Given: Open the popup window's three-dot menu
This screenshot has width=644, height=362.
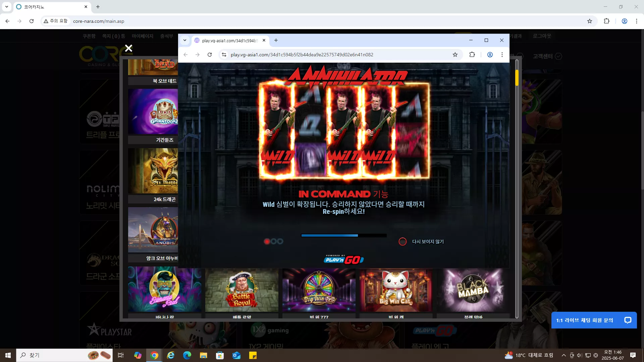Looking at the screenshot, I should [x=502, y=55].
